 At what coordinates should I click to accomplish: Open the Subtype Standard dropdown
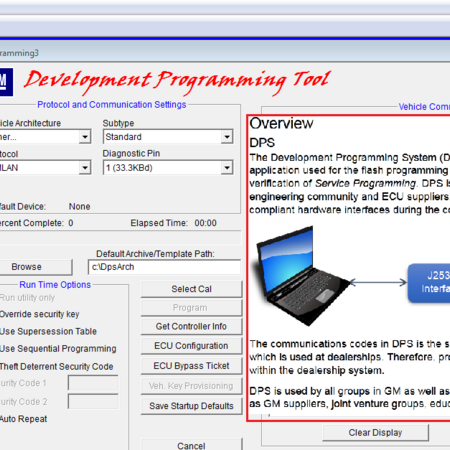point(168,137)
